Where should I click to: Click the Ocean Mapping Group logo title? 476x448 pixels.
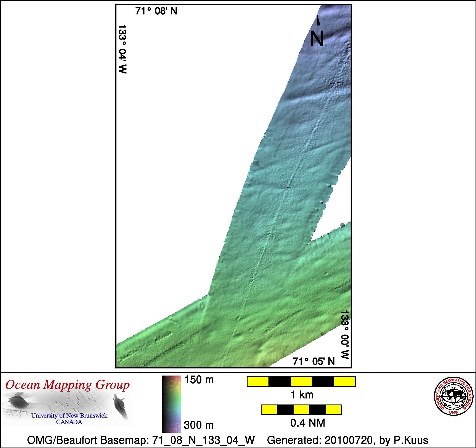pos(67,385)
